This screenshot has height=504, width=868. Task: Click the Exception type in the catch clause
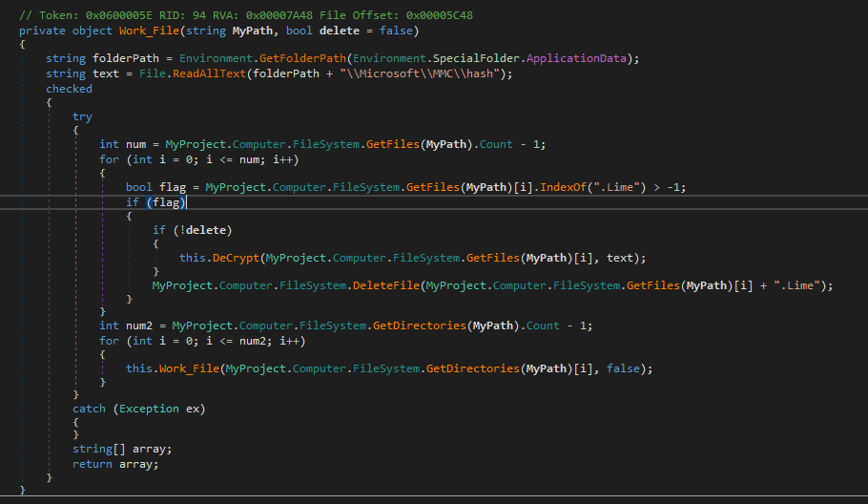(x=146, y=409)
